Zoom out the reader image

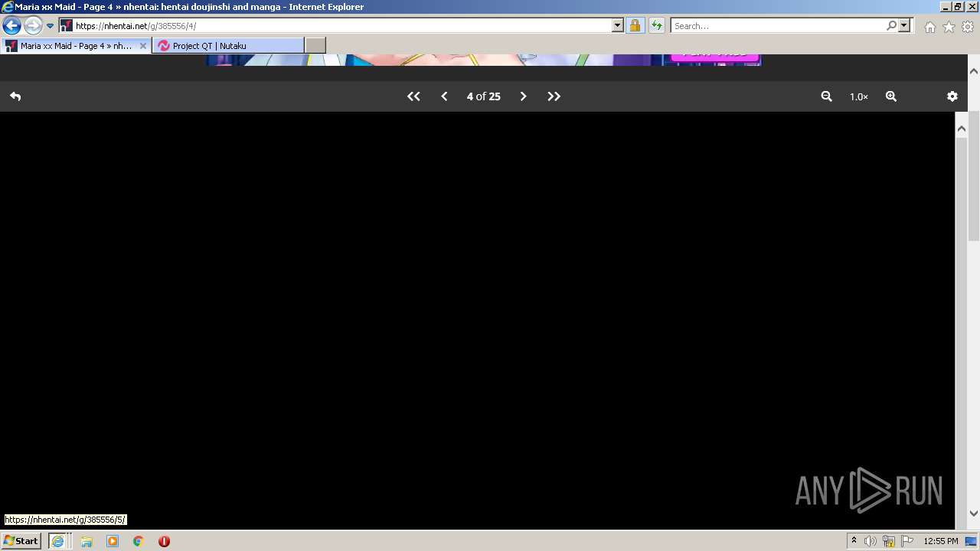(826, 96)
